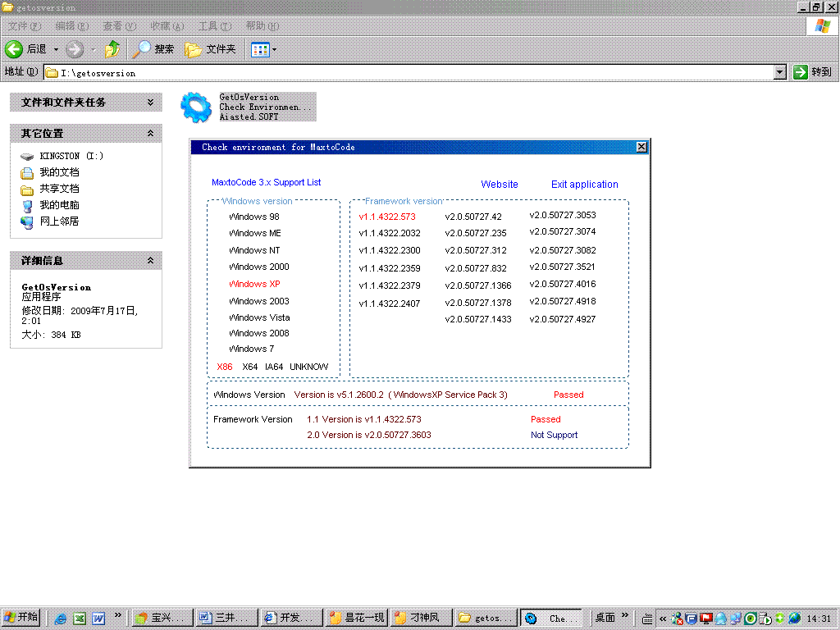Image resolution: width=840 pixels, height=630 pixels.
Task: Click framework version v2.0.50727.4927
Action: [563, 319]
